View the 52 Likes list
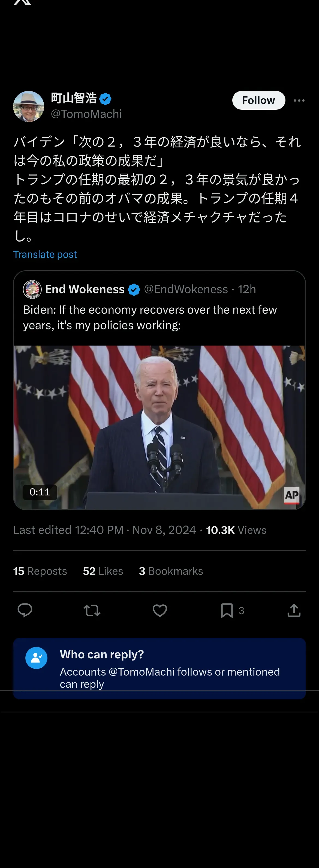This screenshot has height=868, width=319. [103, 571]
